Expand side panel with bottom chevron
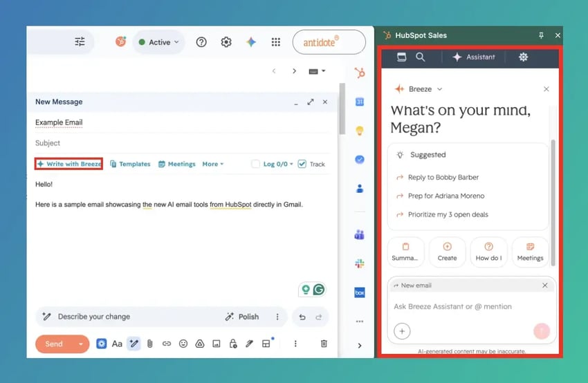 (360, 346)
